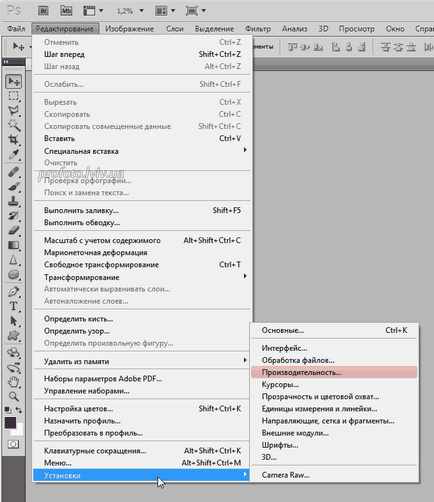This screenshot has width=434, height=502.
Task: Select the Healing Brush tool
Action: (14, 172)
